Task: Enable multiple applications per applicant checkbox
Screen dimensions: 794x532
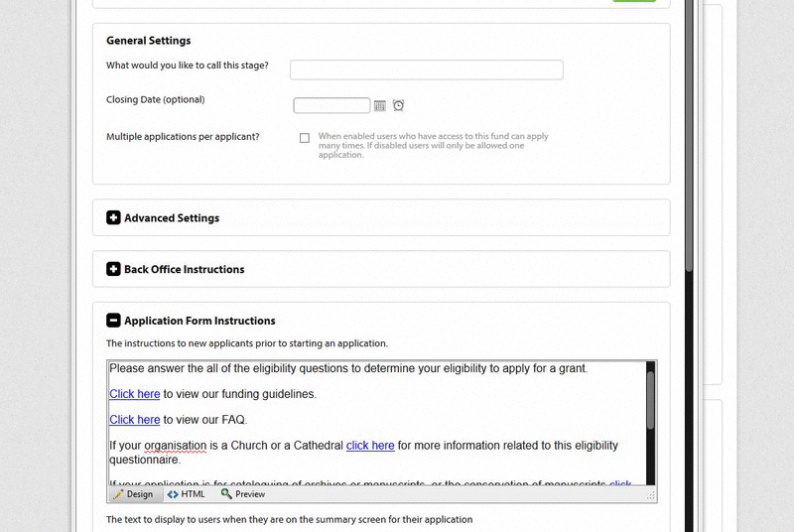Action: coord(305,138)
